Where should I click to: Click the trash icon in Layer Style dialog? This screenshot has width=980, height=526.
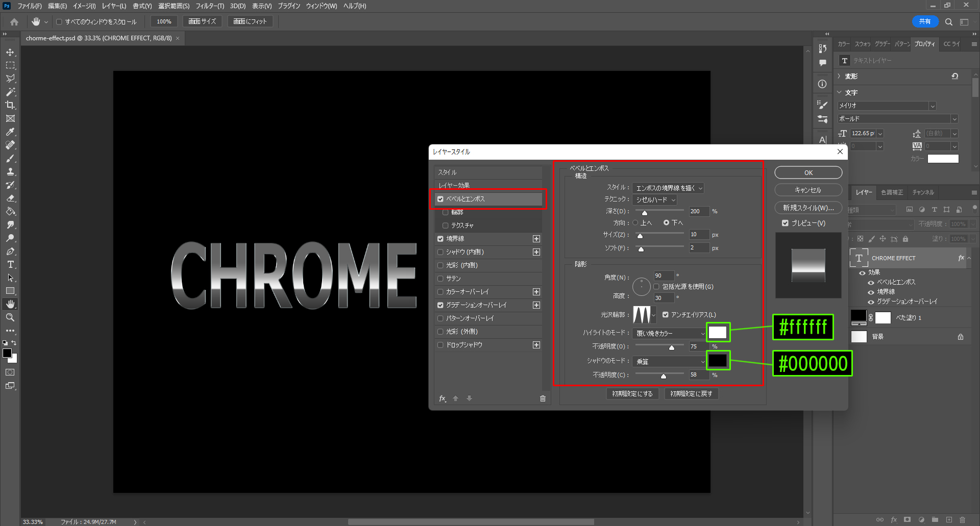click(543, 398)
